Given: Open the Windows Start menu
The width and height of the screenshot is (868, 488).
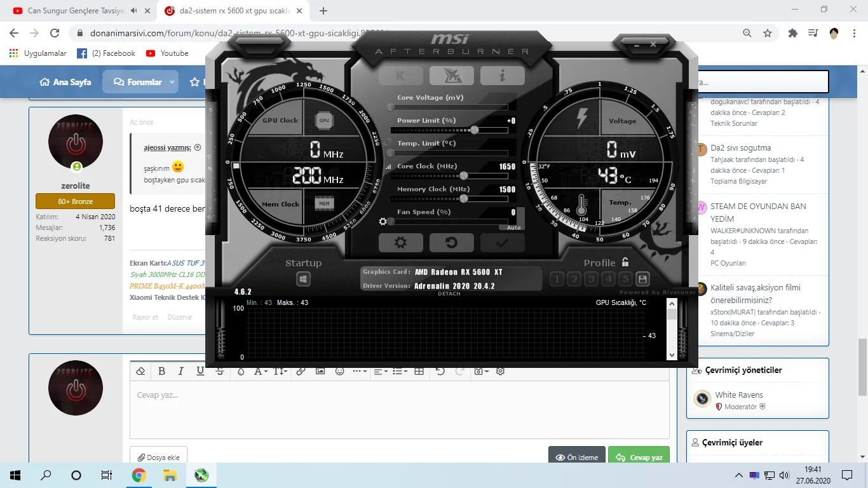Looking at the screenshot, I should [x=15, y=475].
